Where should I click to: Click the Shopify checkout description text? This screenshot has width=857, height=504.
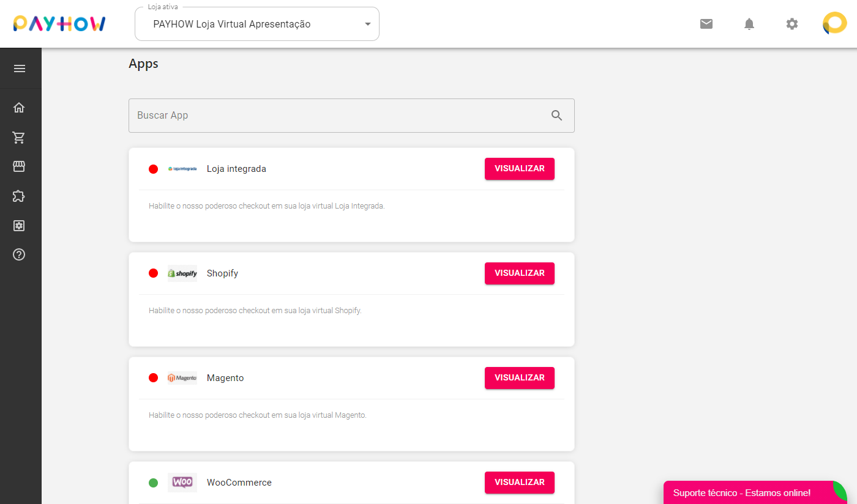point(255,311)
